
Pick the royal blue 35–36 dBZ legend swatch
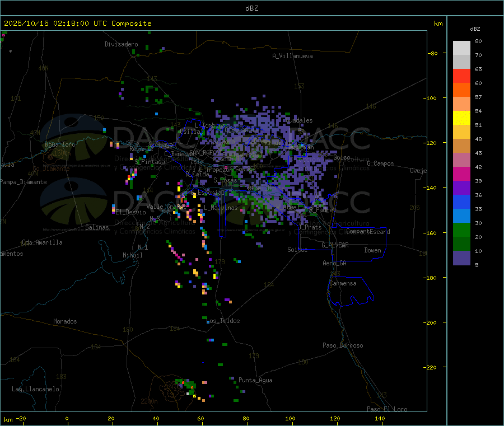pyautogui.click(x=461, y=202)
